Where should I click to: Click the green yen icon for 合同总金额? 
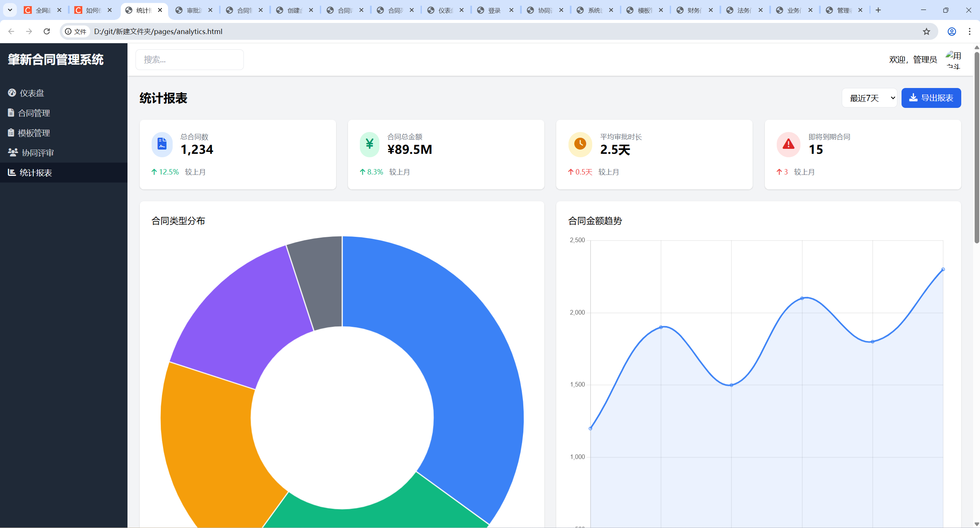pos(369,144)
